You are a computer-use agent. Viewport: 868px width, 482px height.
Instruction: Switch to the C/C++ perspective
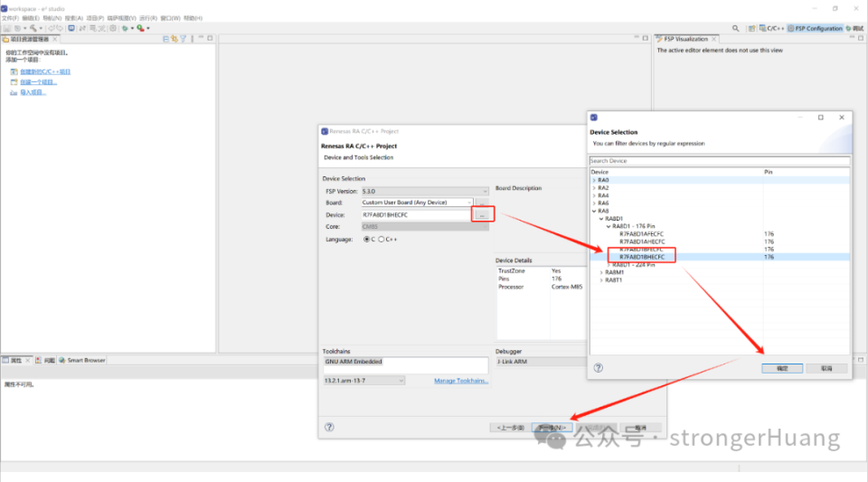pyautogui.click(x=771, y=28)
